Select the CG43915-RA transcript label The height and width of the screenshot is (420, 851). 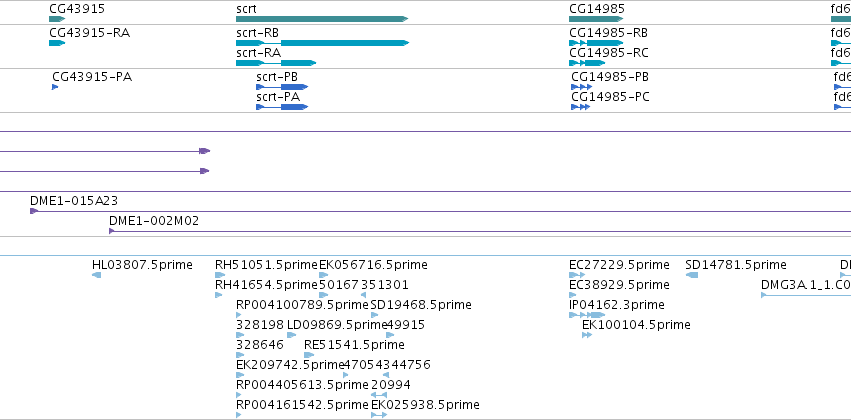pyautogui.click(x=90, y=33)
